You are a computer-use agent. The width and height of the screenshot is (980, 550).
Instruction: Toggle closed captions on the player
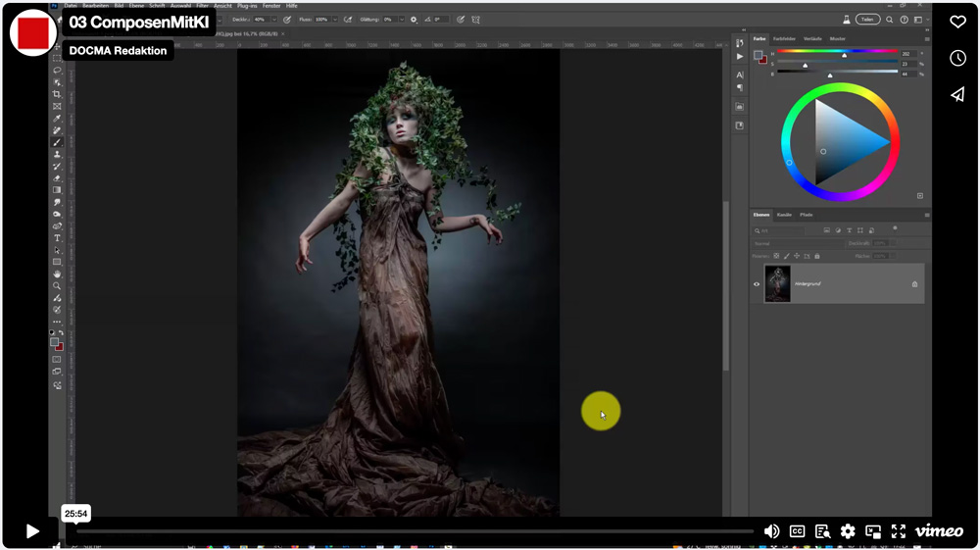(x=797, y=531)
